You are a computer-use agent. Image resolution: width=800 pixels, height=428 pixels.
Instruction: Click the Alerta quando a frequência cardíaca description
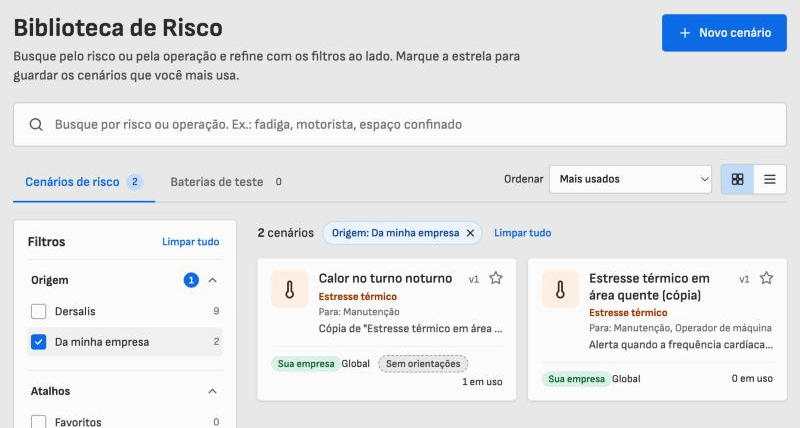pyautogui.click(x=681, y=345)
